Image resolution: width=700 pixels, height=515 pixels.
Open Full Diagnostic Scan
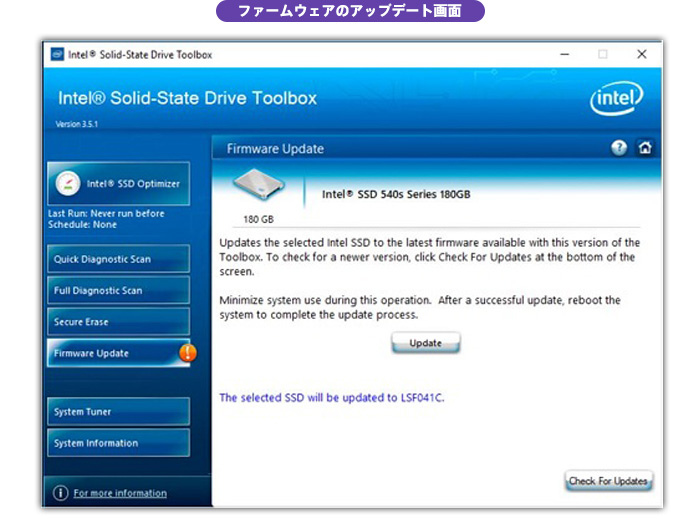click(x=118, y=291)
